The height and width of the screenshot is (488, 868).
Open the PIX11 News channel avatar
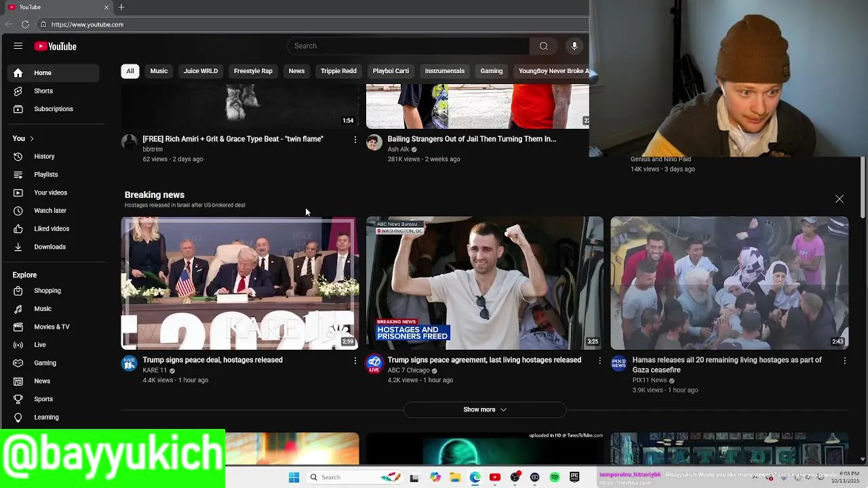619,364
